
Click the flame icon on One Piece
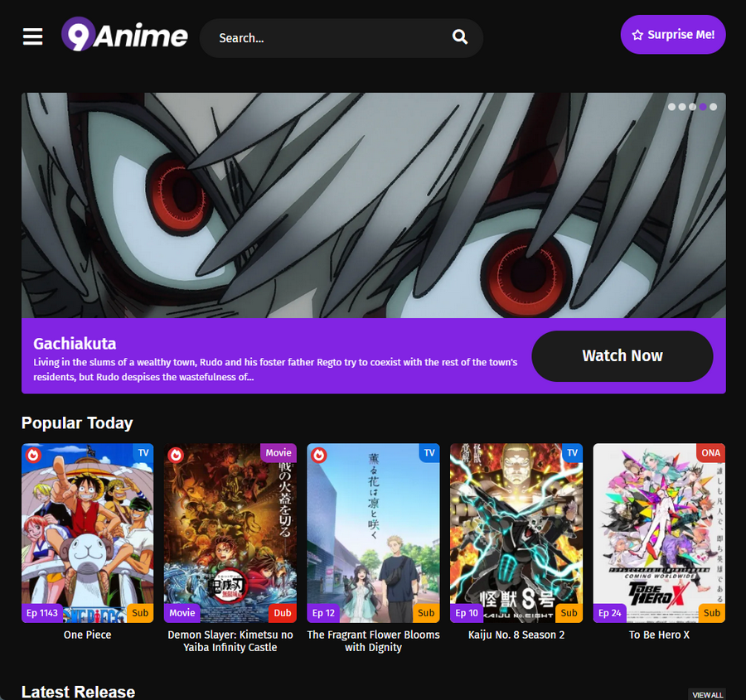(x=33, y=455)
